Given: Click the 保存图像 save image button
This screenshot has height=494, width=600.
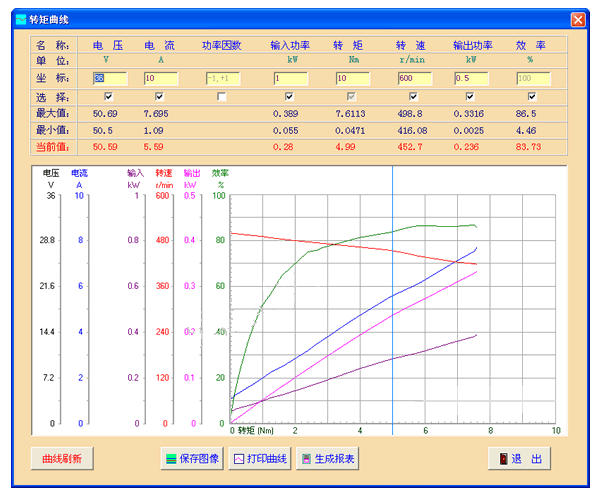Looking at the screenshot, I should (x=192, y=459).
